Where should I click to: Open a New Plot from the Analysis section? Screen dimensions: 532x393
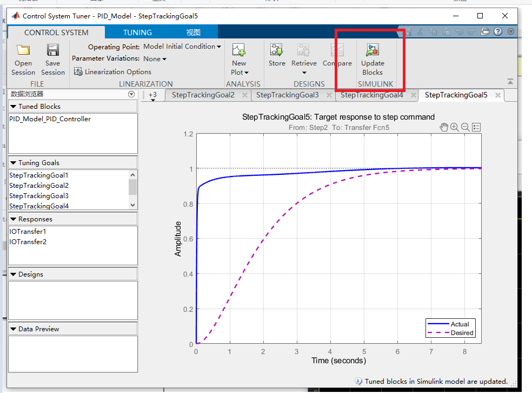tap(239, 58)
